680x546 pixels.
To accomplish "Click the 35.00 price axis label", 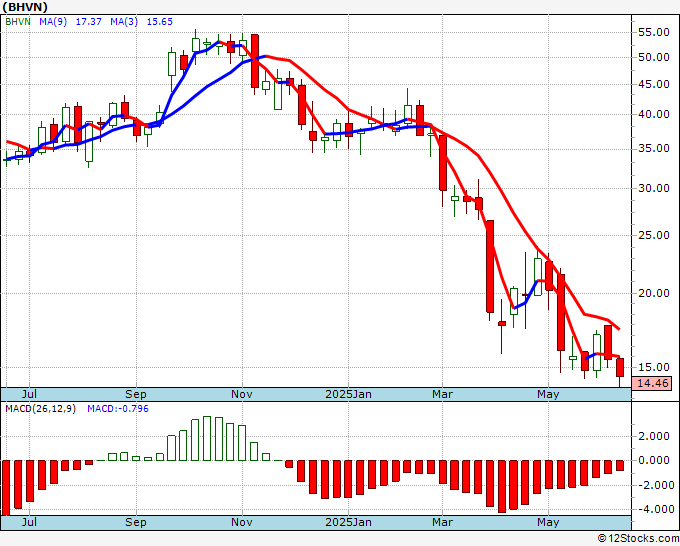I will 654,149.
